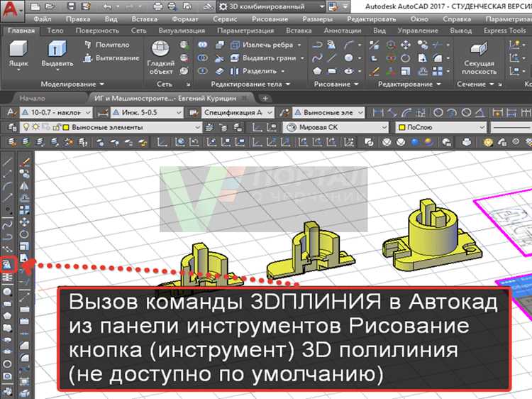Click the Linear dimension icon in dimension toolbar
532x399 pixels.
click(377, 112)
